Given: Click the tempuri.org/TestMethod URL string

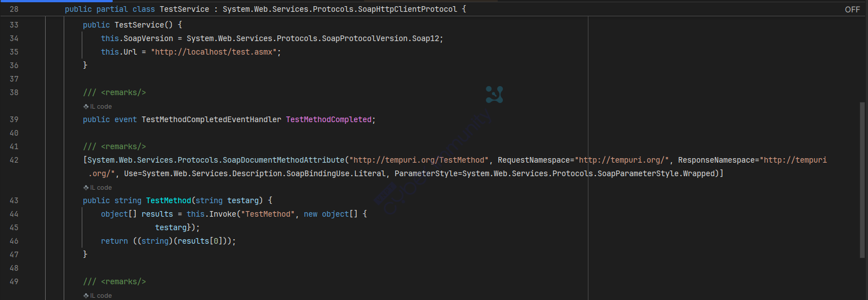Looking at the screenshot, I should click(x=419, y=160).
